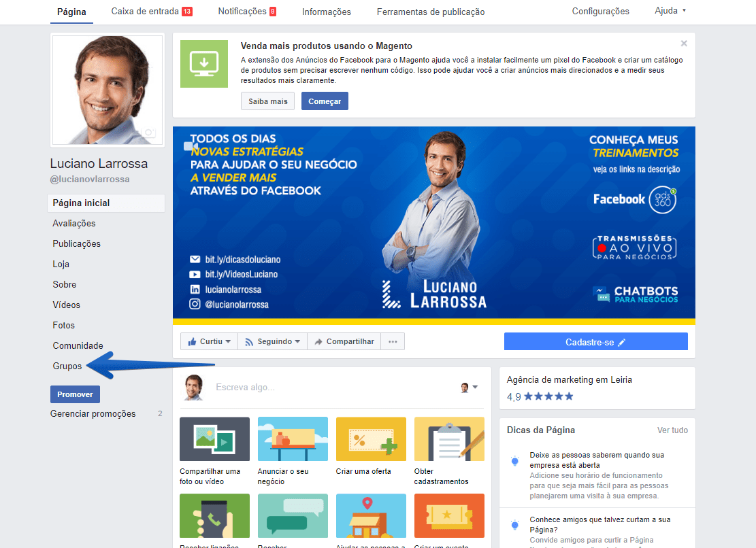Click the 'Obter cadastramentos' clipboard icon
Screen dimensions: 756x548
(x=449, y=439)
